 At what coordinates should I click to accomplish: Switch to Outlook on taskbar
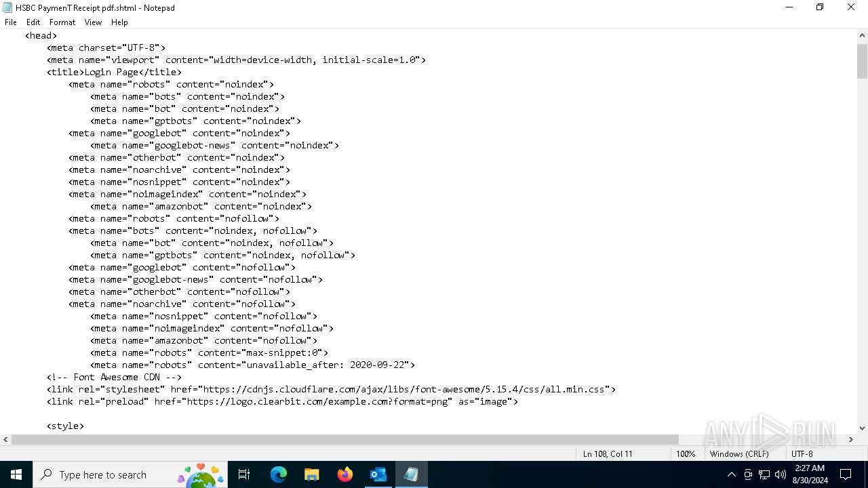[x=378, y=474]
